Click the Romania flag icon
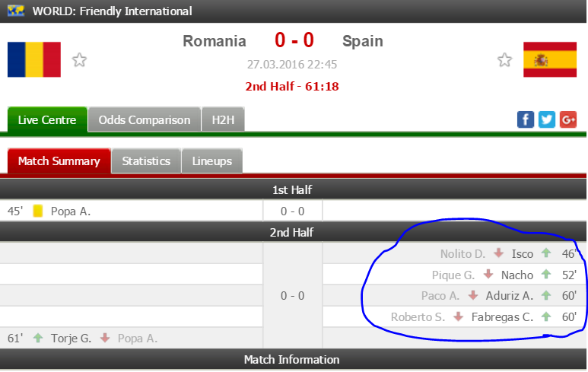This screenshot has height=372, width=588. [x=34, y=59]
